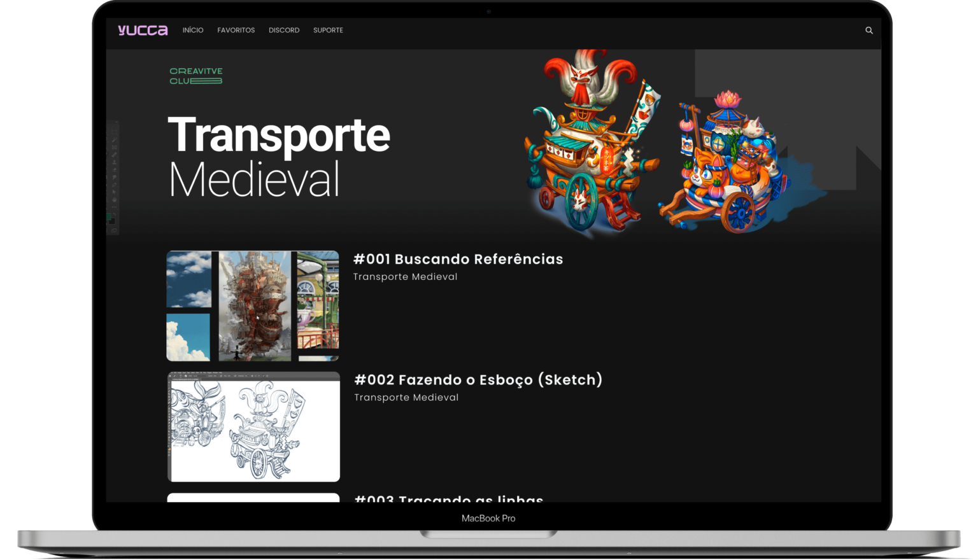978x560 pixels.
Task: Switch to the FAVORITOS section
Action: [x=236, y=30]
